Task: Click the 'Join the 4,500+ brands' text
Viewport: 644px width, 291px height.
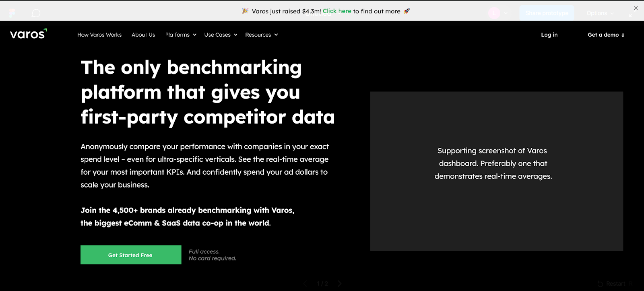Action: 188,217
